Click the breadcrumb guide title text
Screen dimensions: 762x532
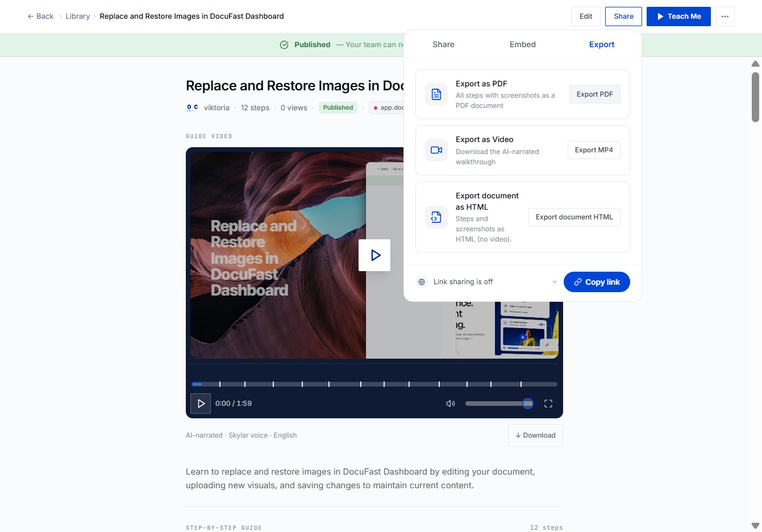pyautogui.click(x=191, y=16)
